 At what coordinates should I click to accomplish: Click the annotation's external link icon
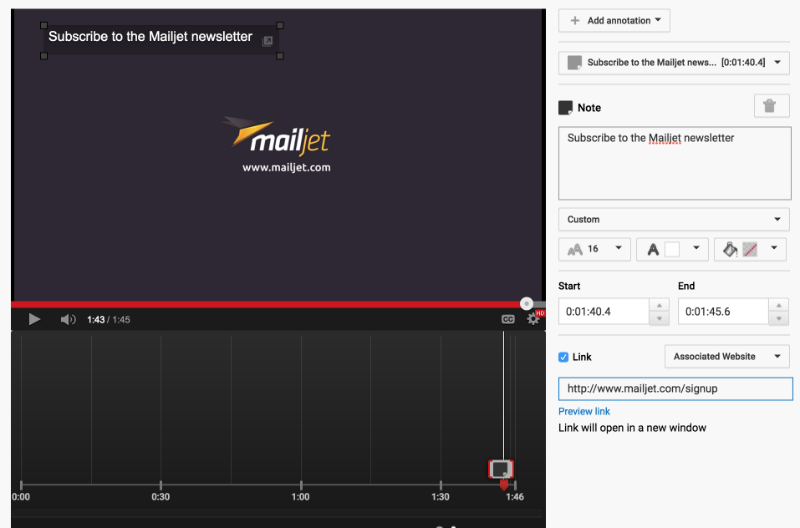click(267, 41)
